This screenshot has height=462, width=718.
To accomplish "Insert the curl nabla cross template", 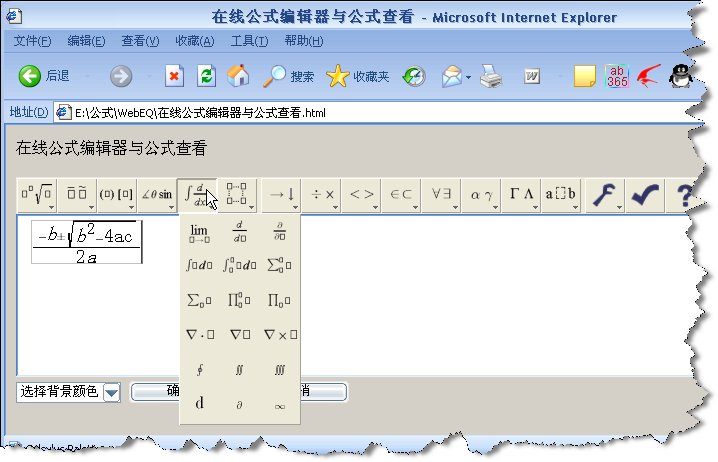I will click(x=281, y=335).
